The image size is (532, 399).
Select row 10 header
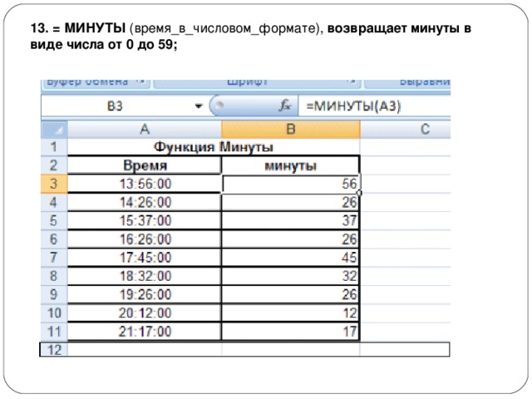click(54, 313)
